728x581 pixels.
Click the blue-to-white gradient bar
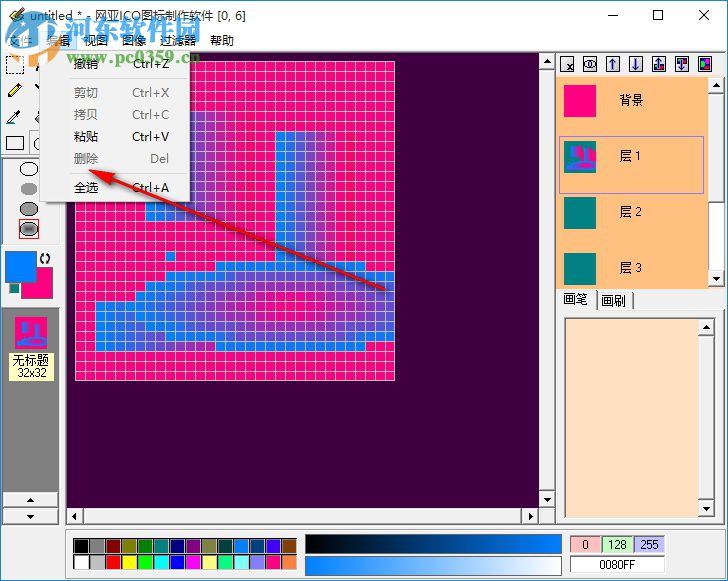(433, 566)
